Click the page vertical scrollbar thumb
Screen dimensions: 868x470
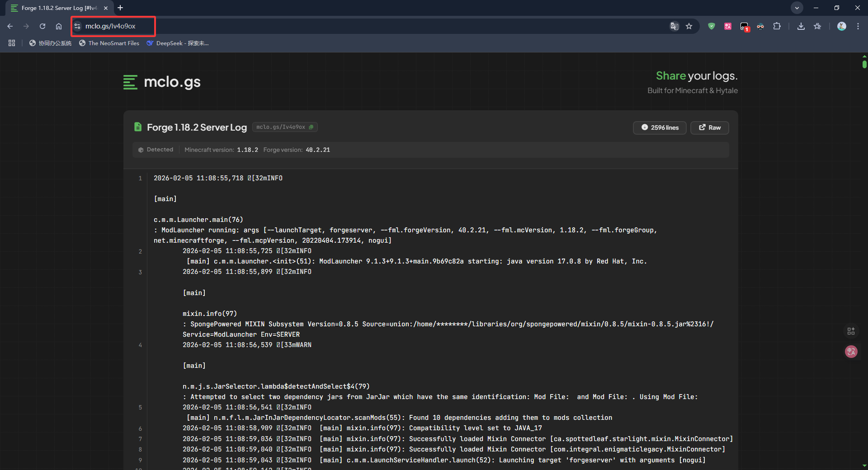pyautogui.click(x=864, y=64)
